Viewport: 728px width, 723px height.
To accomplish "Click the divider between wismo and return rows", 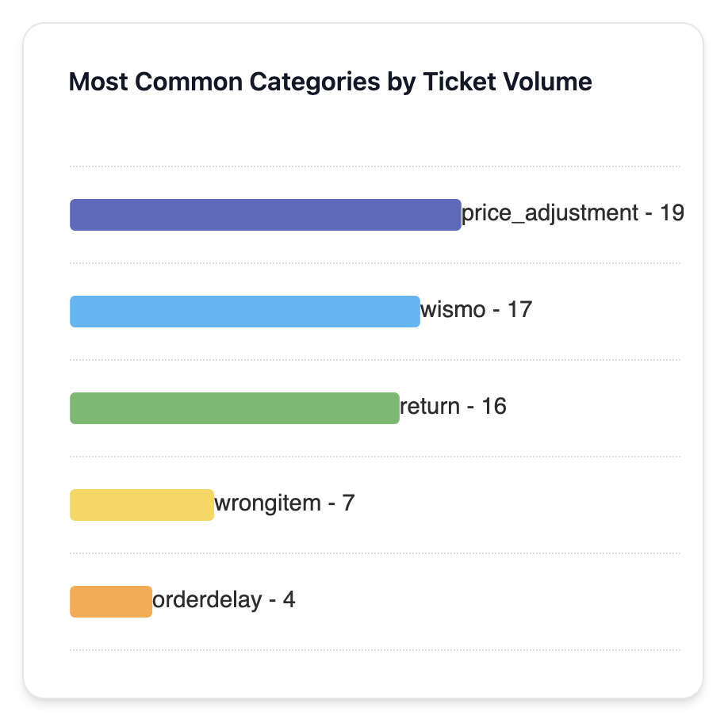I will tap(374, 360).
